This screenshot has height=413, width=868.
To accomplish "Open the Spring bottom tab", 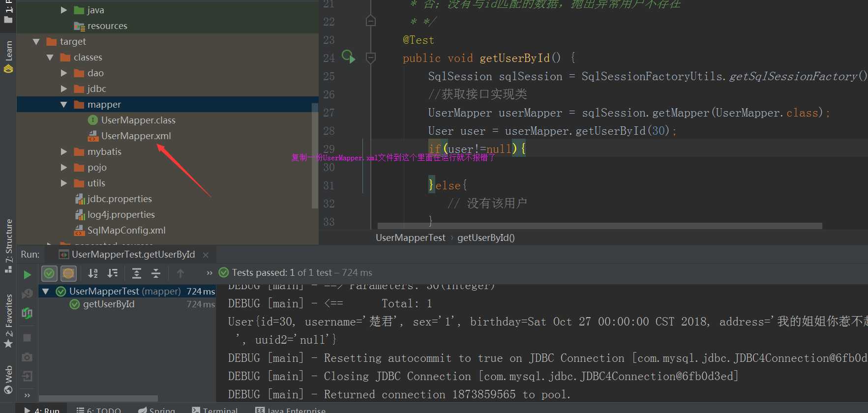I will click(156, 410).
